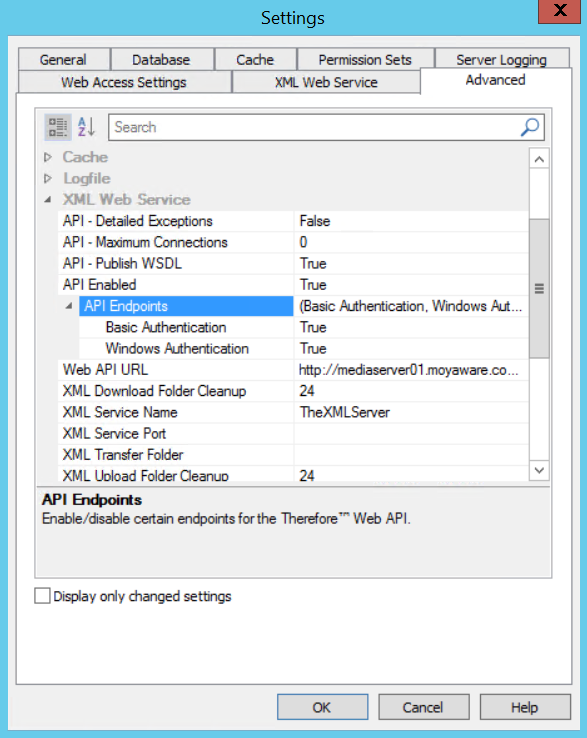Viewport: 587px width, 738px height.
Task: Click the magnifying glass search icon
Action: 530,127
